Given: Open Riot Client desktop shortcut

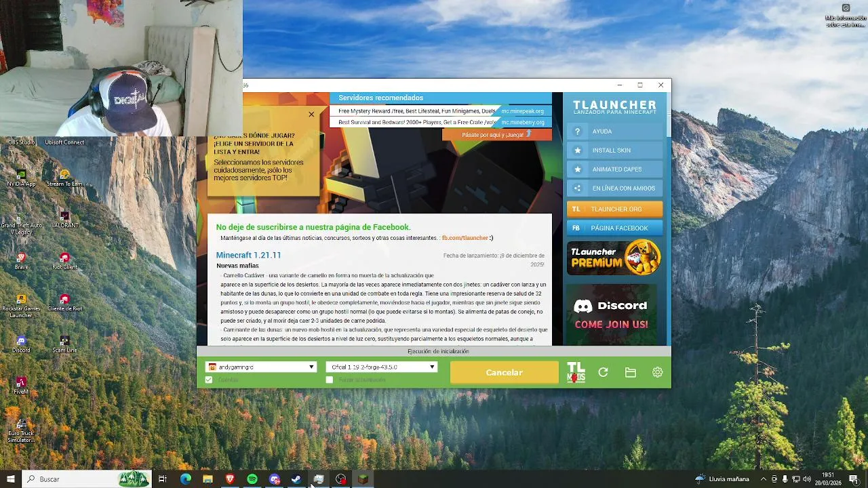Looking at the screenshot, I should (64, 261).
